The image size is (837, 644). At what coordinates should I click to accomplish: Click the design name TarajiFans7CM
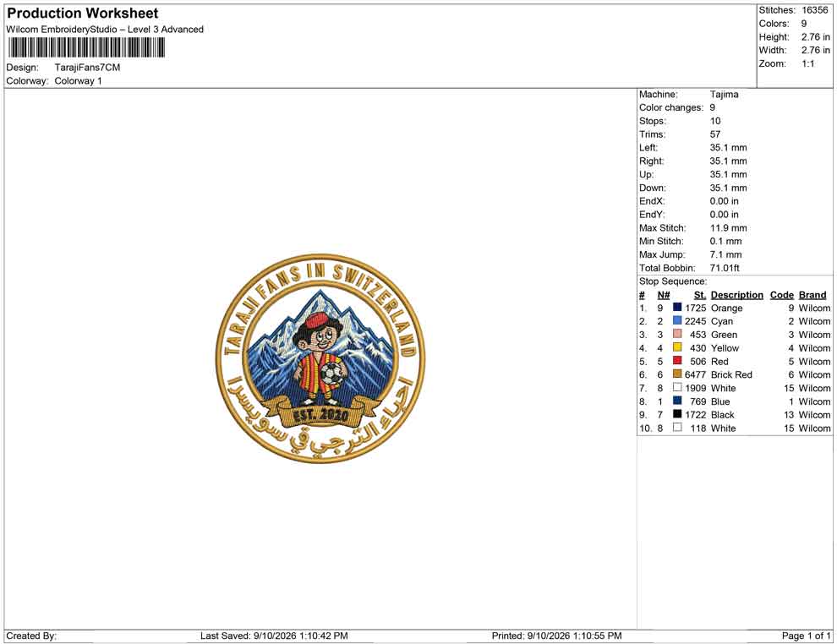pyautogui.click(x=88, y=68)
